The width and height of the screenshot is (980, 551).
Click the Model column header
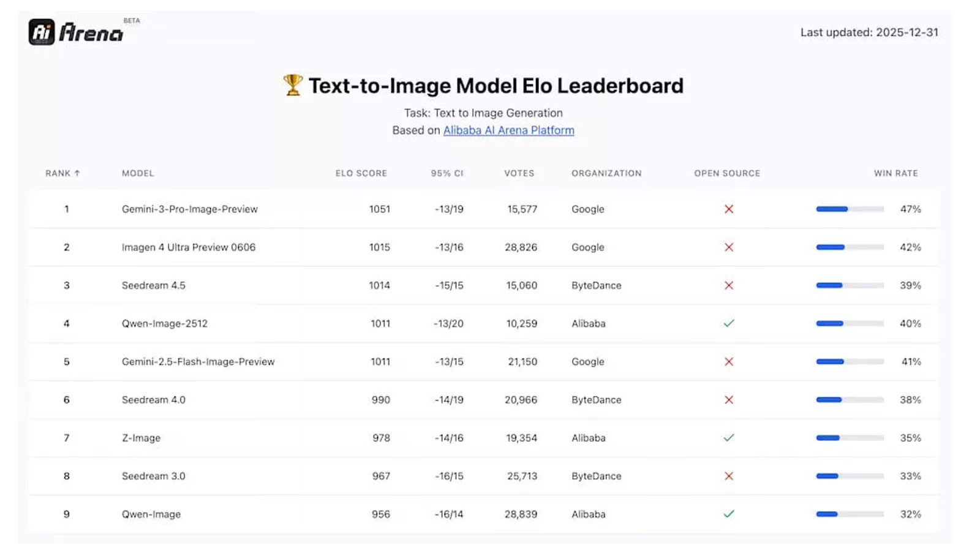pos(138,173)
